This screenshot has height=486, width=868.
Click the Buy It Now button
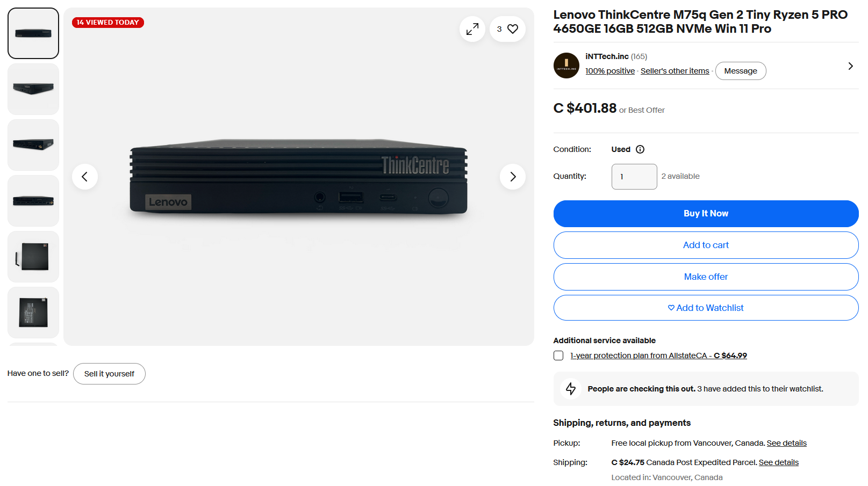coord(706,214)
